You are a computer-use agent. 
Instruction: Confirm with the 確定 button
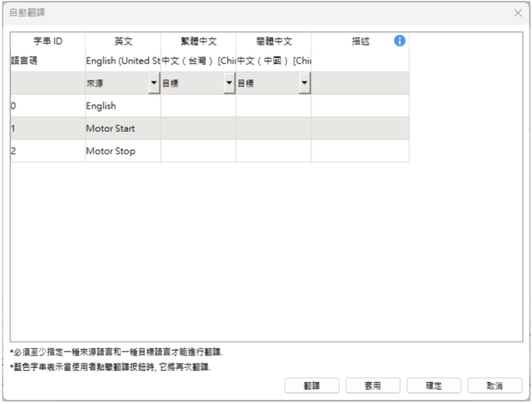point(433,385)
